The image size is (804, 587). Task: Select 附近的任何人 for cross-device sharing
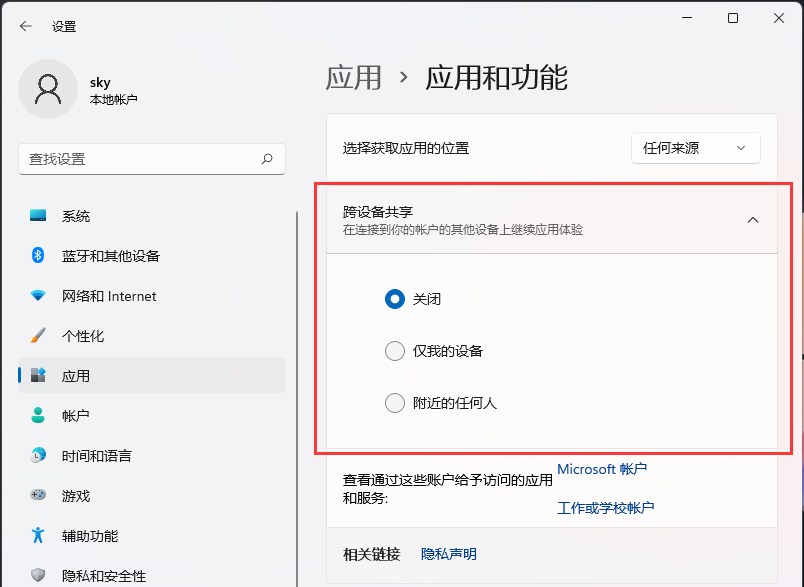395,403
